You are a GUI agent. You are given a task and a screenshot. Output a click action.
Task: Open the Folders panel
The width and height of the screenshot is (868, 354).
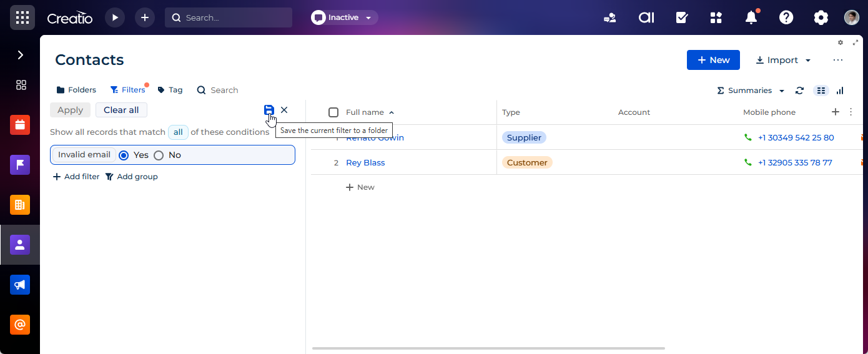pyautogui.click(x=76, y=90)
